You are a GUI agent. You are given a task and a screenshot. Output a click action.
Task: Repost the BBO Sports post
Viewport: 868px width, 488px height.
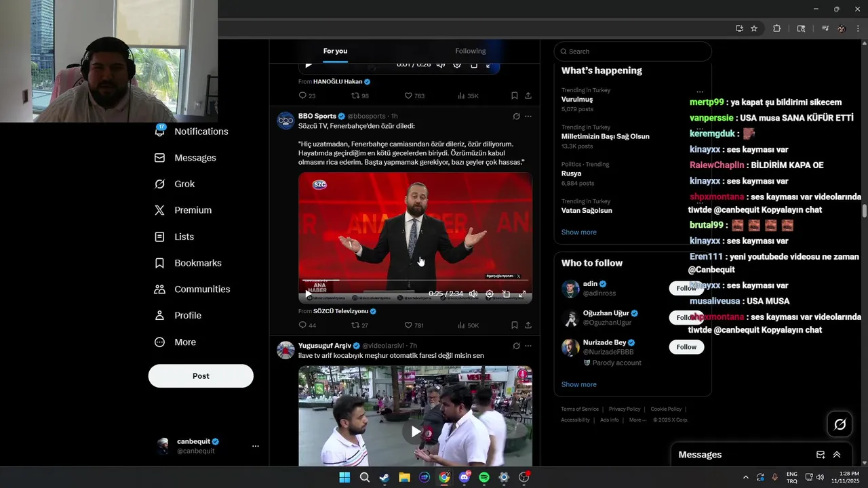359,325
